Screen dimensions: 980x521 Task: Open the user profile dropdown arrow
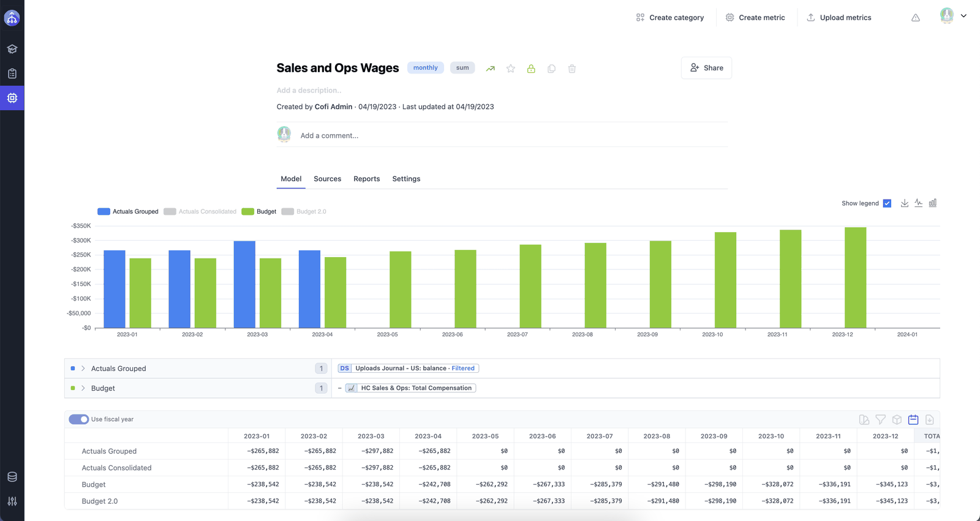963,17
